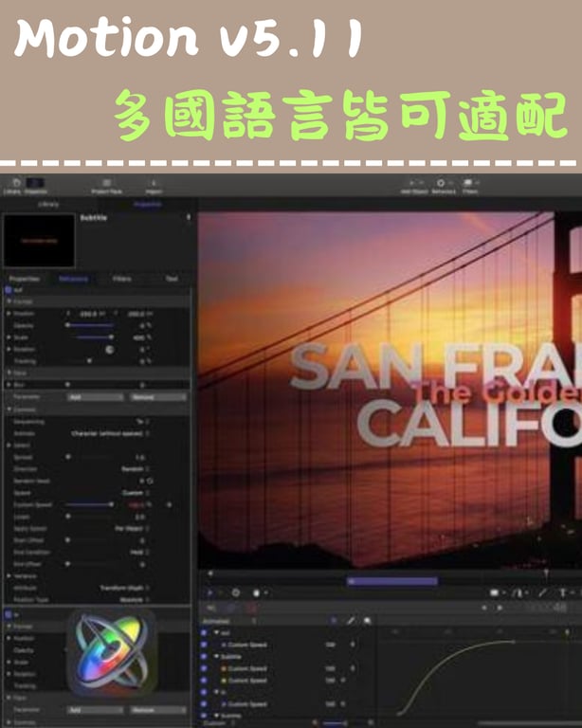Screen dimensions: 582x728
Task: Expand the Variance parameter group
Action: point(9,575)
